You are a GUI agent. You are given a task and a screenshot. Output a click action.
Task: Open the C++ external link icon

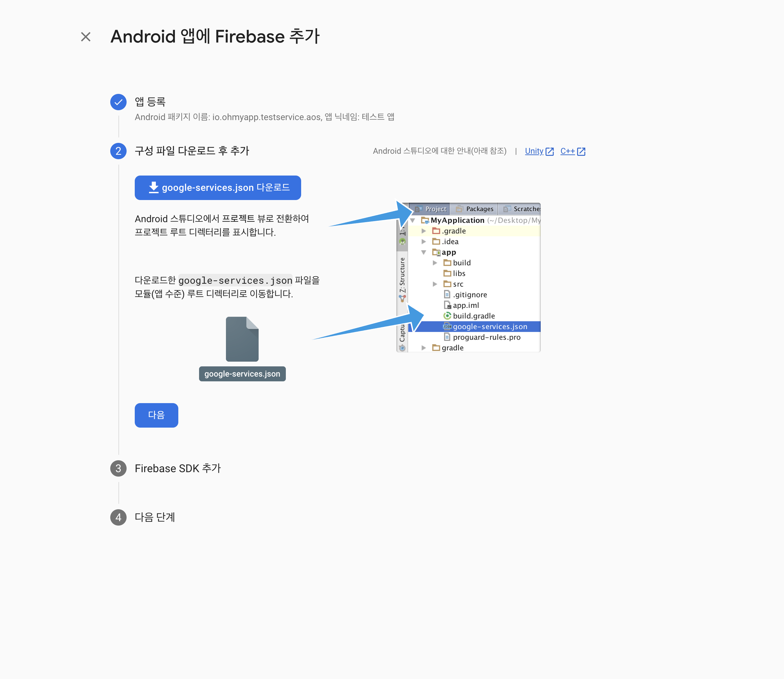tap(581, 152)
